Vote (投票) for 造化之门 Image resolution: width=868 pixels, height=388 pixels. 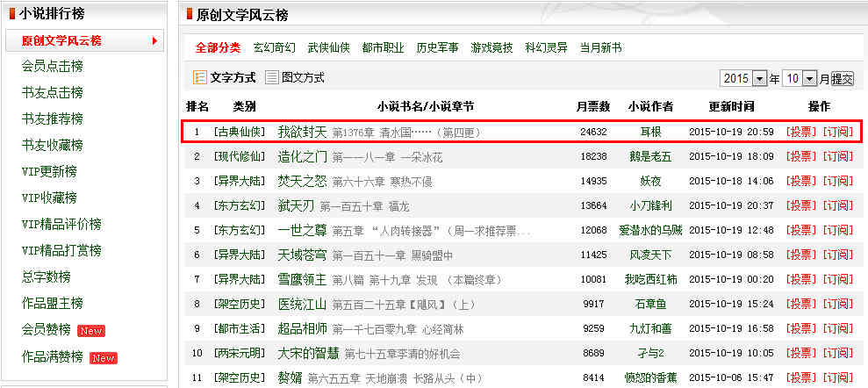(x=801, y=156)
